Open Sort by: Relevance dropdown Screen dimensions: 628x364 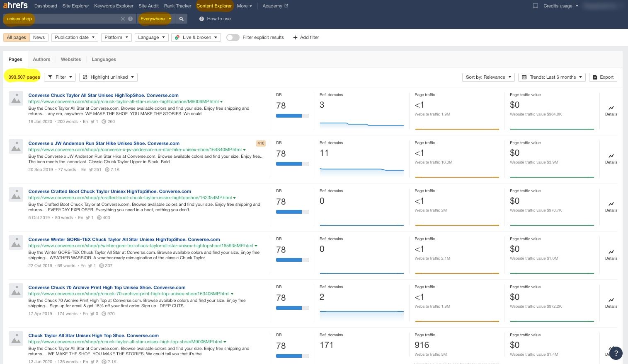pos(488,77)
